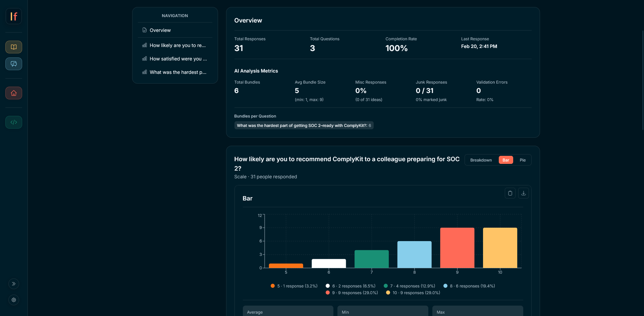This screenshot has height=316, width=644.
Task: Click the red legend dot for 9 responses
Action: (327, 292)
